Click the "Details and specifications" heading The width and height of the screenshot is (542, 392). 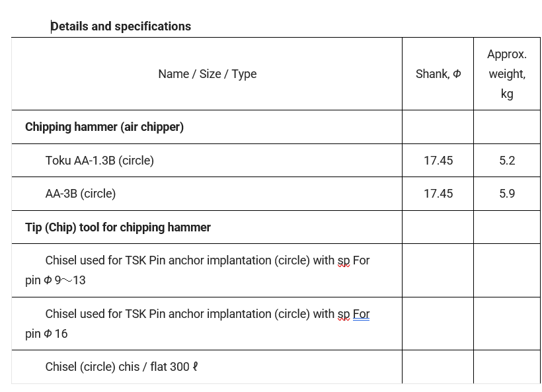[x=121, y=26]
